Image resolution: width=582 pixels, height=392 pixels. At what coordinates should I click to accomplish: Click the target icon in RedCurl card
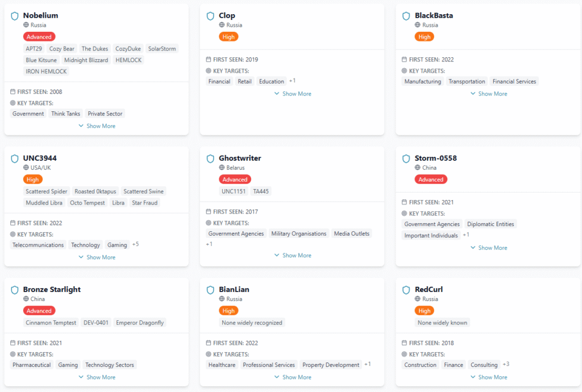(404, 355)
